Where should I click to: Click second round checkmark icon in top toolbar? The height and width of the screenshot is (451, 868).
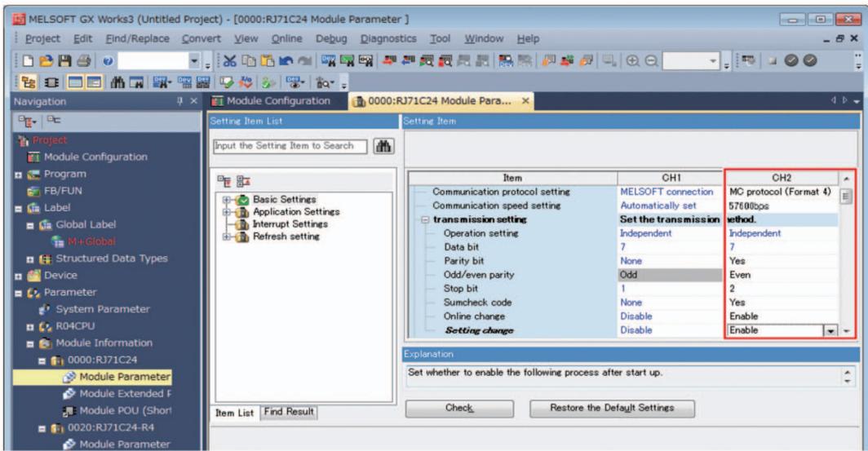click(810, 61)
